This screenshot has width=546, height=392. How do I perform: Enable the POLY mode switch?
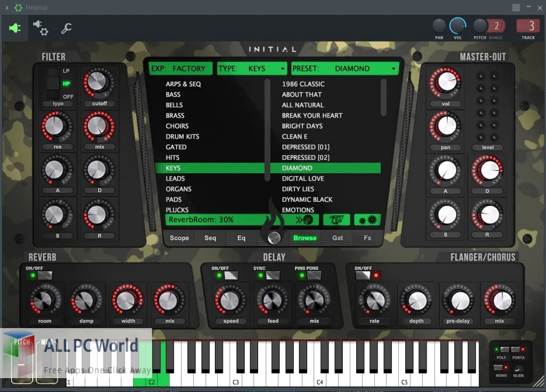click(504, 349)
